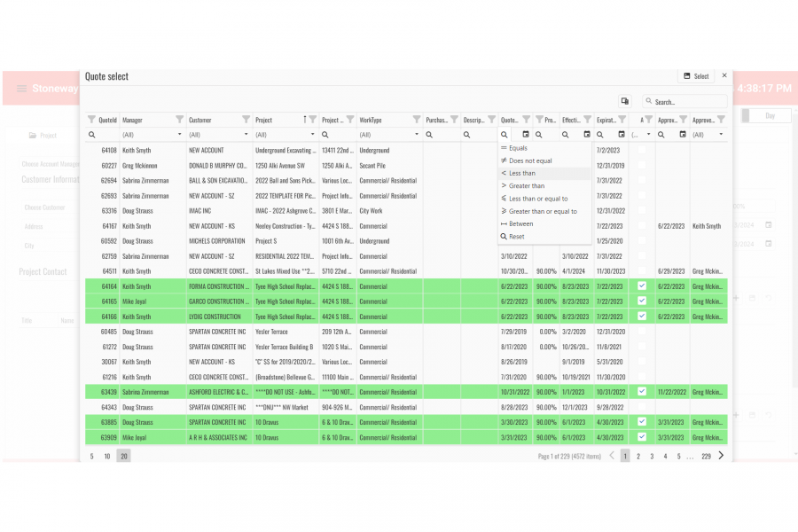Click filter operator magnifier in Descrip... column

click(466, 135)
